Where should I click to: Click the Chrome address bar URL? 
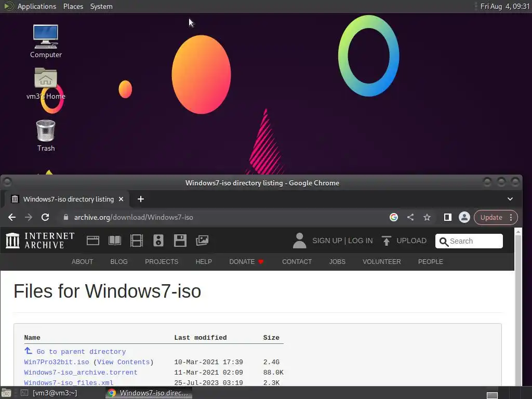coord(134,218)
